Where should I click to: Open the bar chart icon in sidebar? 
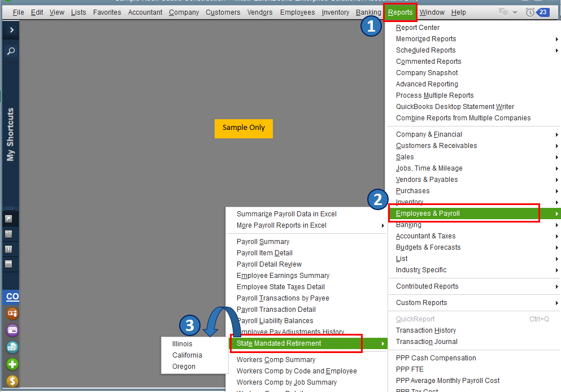click(x=8, y=249)
